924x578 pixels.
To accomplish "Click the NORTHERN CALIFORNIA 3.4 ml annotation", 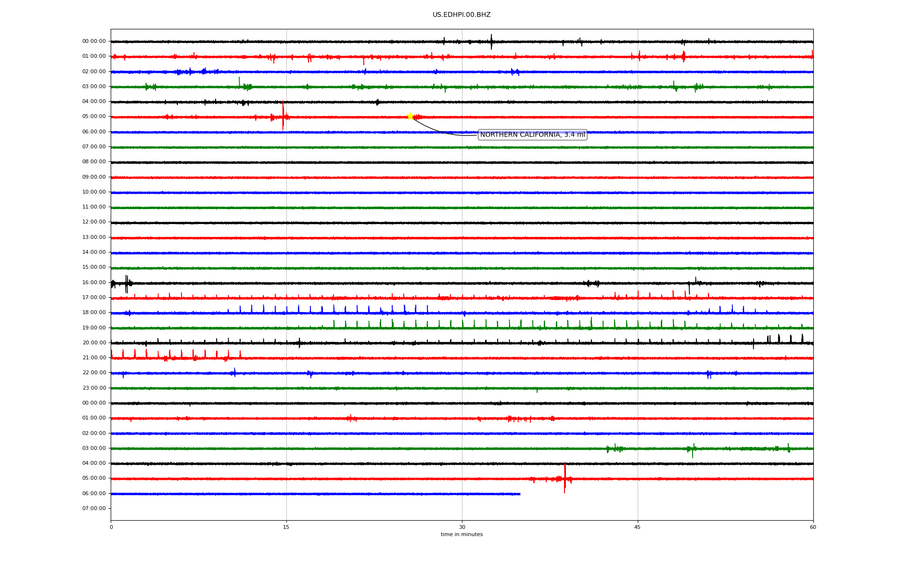I will pos(532,135).
